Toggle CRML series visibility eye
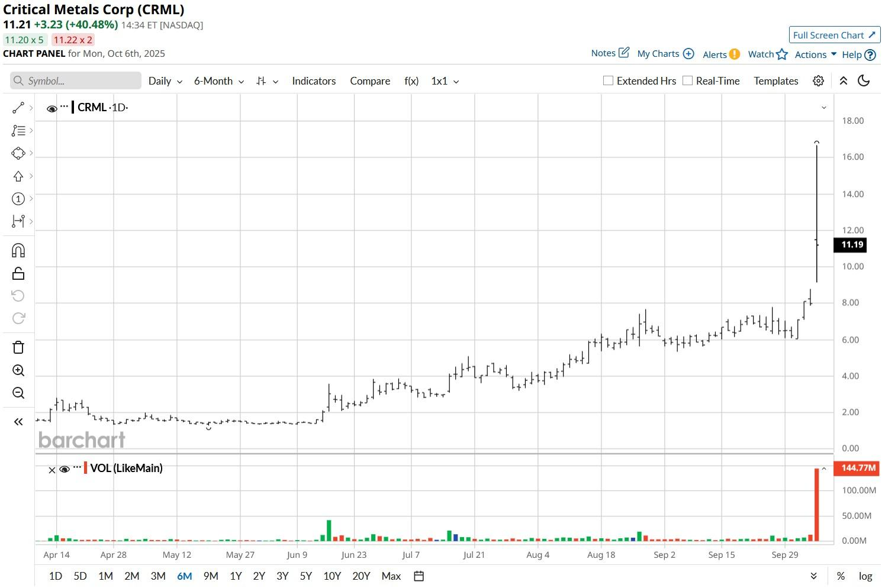This screenshot has width=885, height=588. click(x=52, y=108)
